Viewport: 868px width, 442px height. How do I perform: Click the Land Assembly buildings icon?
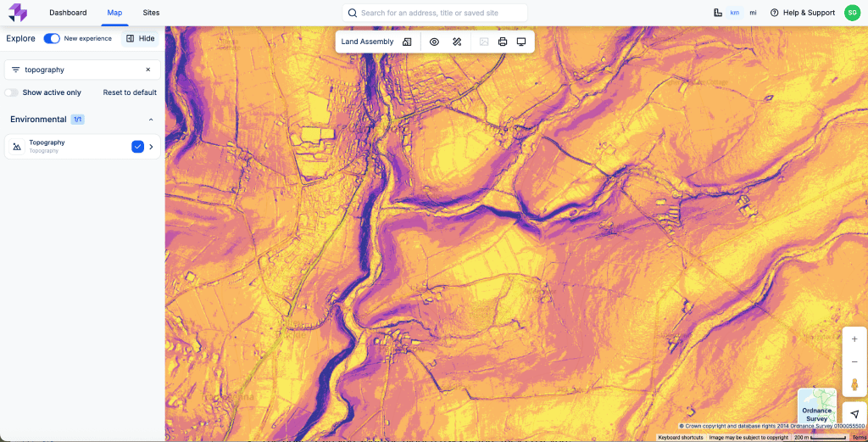tap(407, 42)
